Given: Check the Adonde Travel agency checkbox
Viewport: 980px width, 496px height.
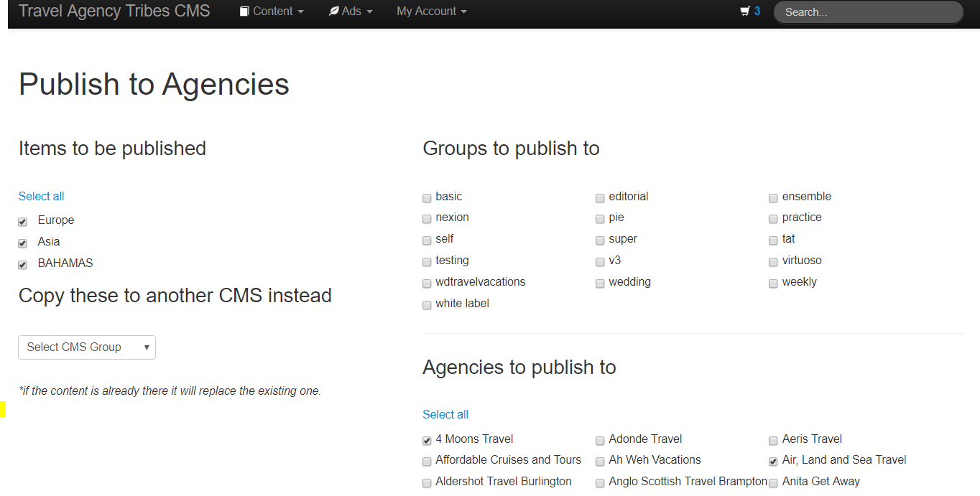Looking at the screenshot, I should pyautogui.click(x=600, y=441).
